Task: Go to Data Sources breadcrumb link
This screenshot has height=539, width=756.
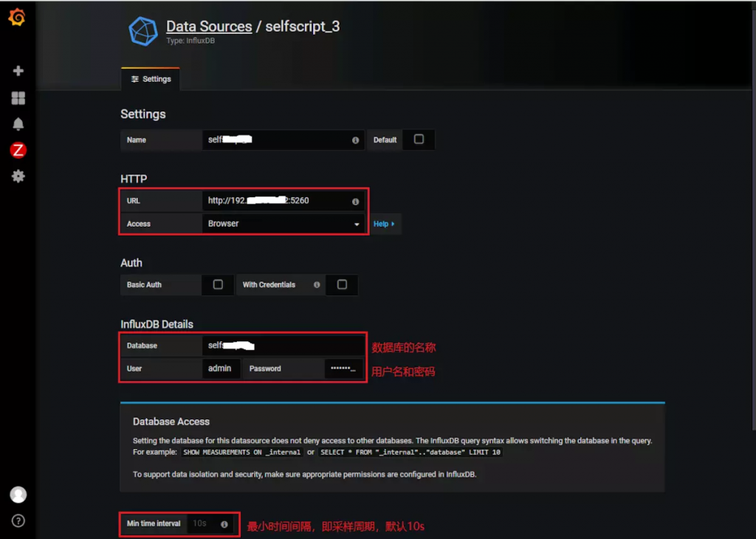Action: point(209,26)
